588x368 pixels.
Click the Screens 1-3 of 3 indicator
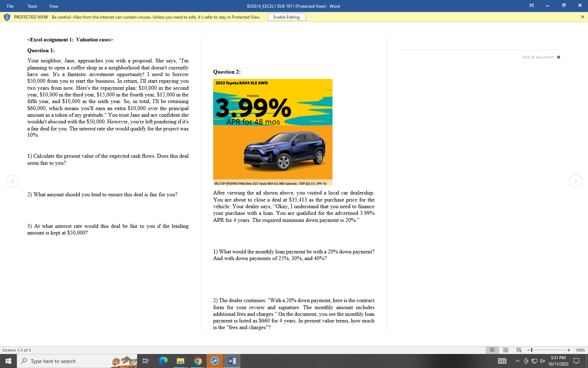pos(16,350)
